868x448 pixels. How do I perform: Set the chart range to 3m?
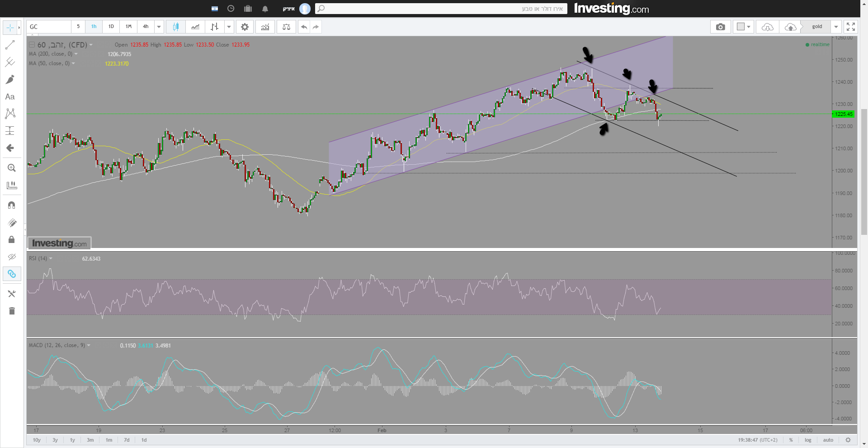[90, 440]
